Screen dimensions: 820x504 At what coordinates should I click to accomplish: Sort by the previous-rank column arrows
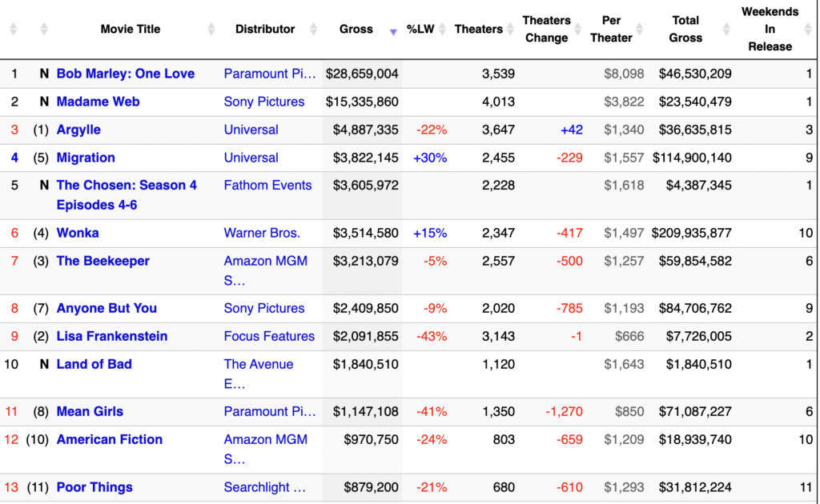tap(44, 30)
